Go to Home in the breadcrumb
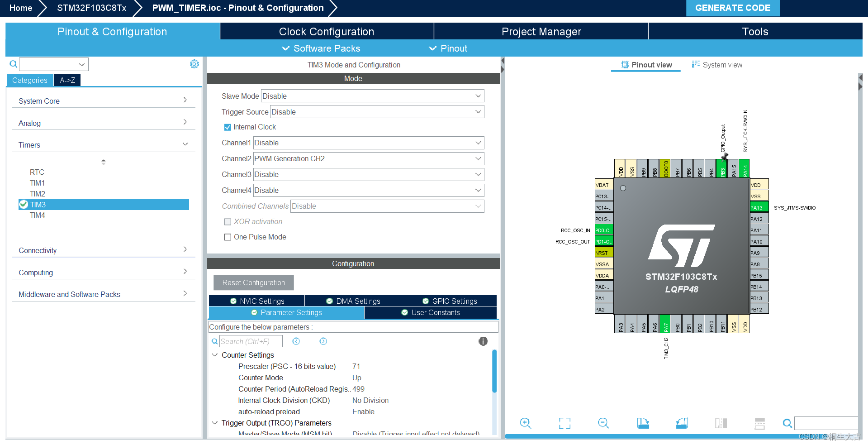This screenshot has width=868, height=445. pos(21,8)
